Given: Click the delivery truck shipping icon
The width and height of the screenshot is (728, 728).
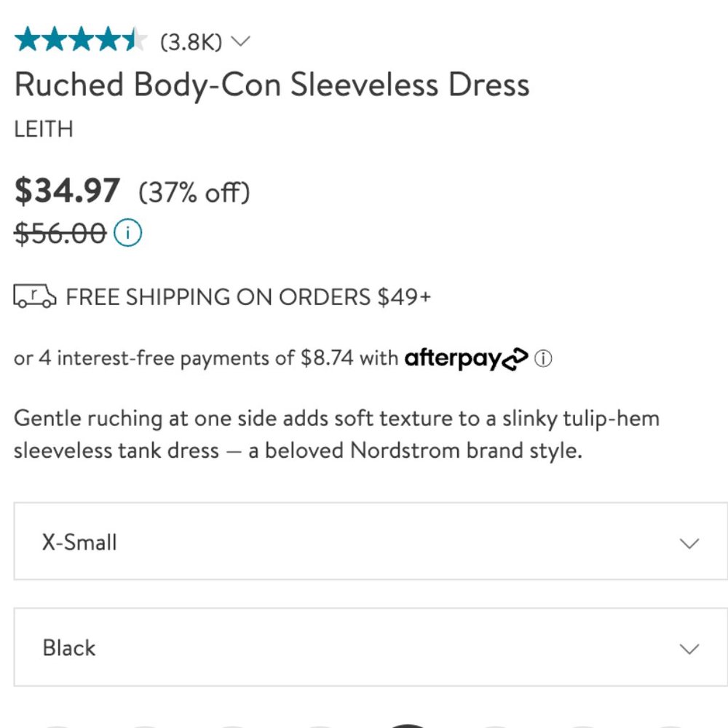Looking at the screenshot, I should (x=35, y=296).
